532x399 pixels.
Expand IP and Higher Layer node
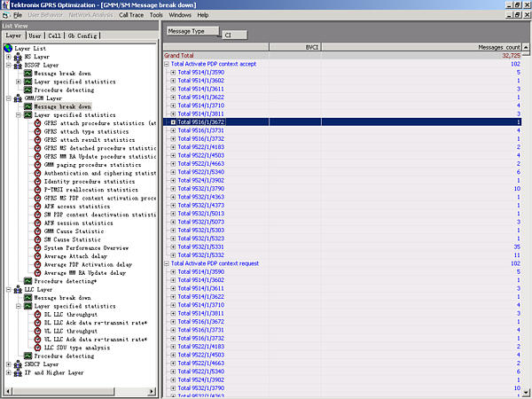click(x=9, y=373)
